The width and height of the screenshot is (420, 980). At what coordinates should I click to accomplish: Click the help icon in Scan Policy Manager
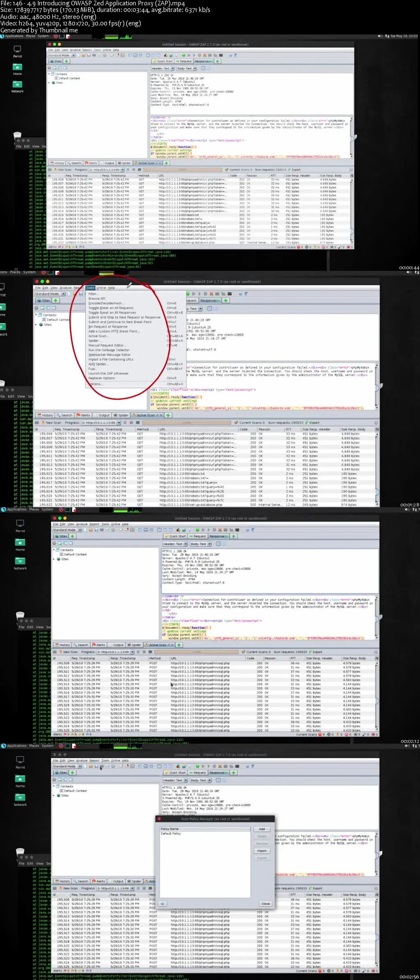(x=162, y=904)
